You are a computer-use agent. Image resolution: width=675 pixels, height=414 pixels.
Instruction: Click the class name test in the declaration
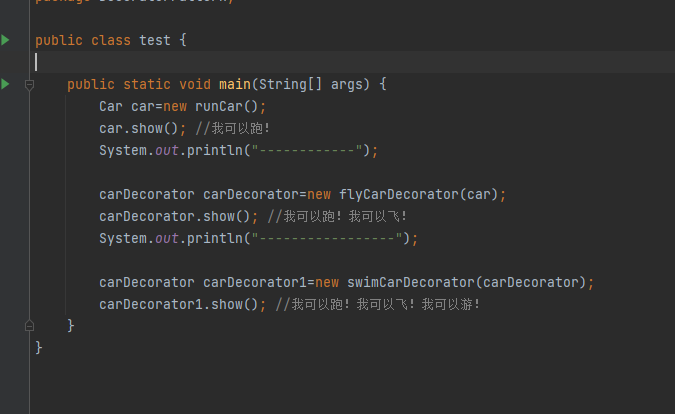pos(155,40)
